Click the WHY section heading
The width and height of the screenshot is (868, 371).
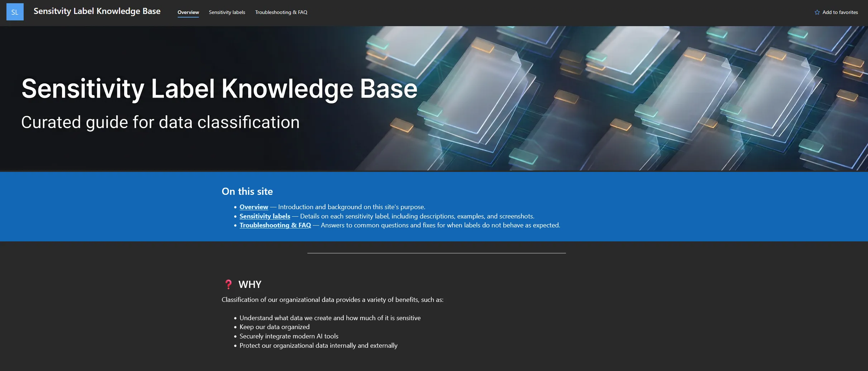click(250, 284)
